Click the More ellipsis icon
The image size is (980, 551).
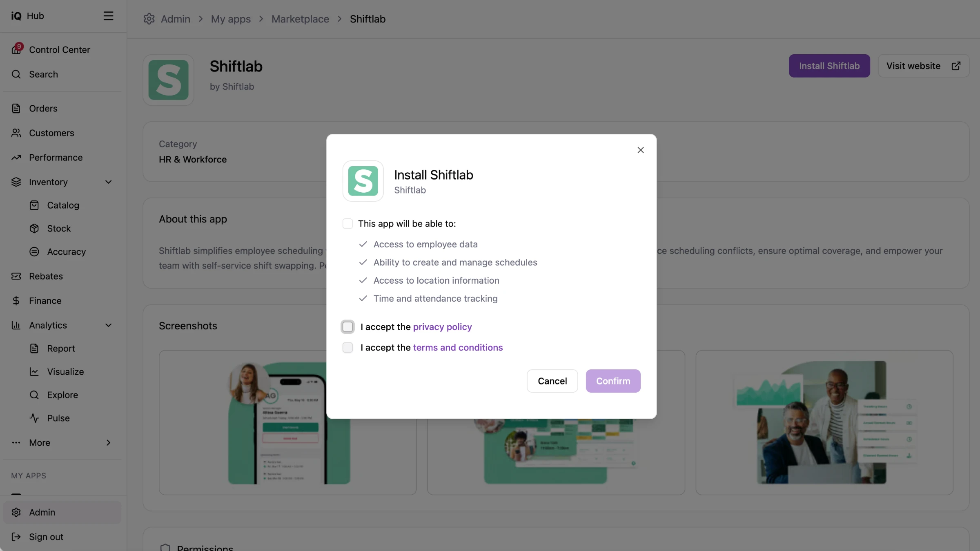(16, 443)
